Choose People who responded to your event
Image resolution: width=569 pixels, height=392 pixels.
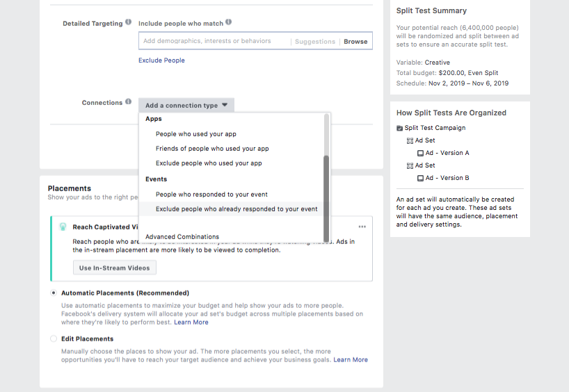tap(211, 195)
